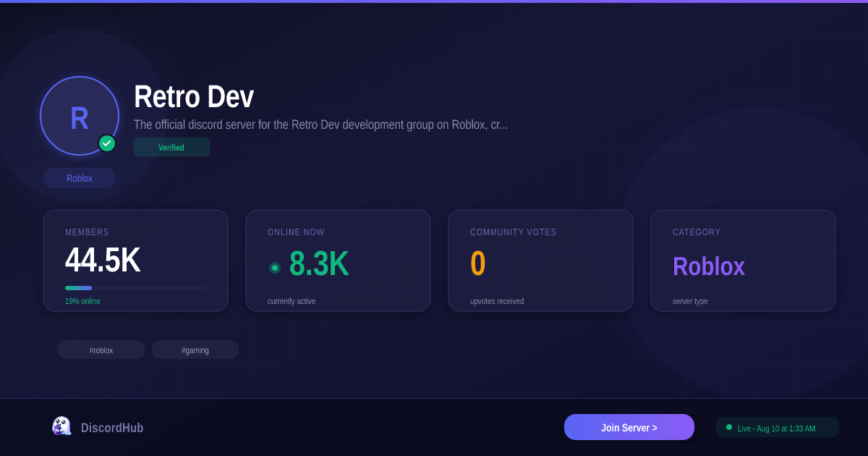Click the community votes value 0
This screenshot has height=456, width=868.
(x=478, y=263)
